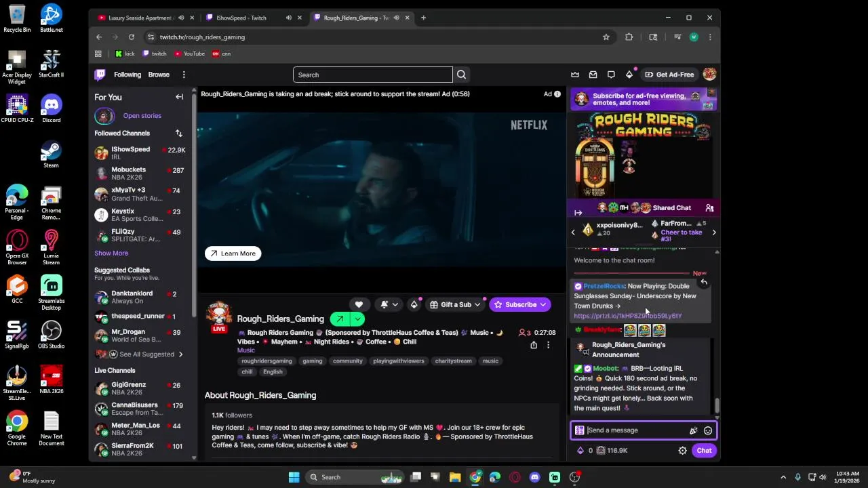This screenshot has height=488, width=868.
Task: Open the kick bookmark
Action: [x=125, y=54]
